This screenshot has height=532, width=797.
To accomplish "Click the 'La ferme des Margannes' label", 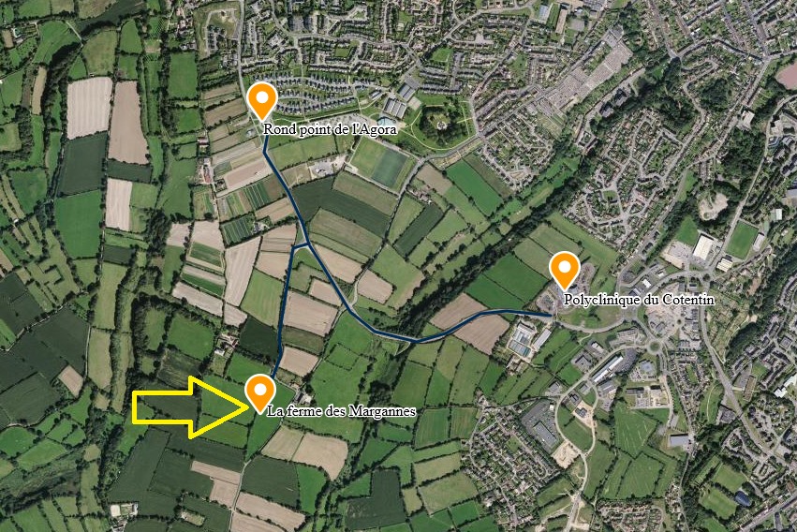I will [x=341, y=410].
